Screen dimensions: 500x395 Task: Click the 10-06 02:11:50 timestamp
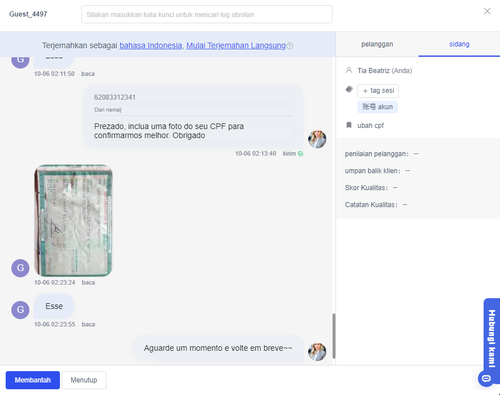click(54, 74)
